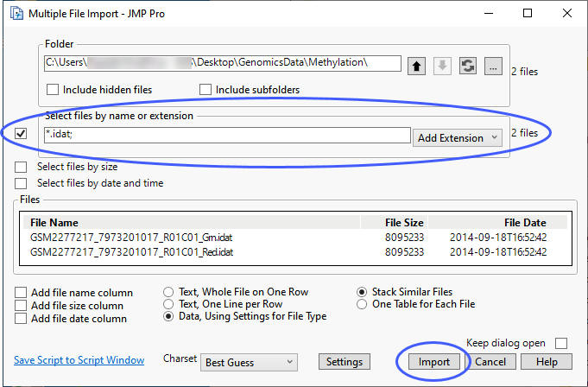Enable Select files by size
This screenshot has width=588, height=387.
click(x=21, y=166)
